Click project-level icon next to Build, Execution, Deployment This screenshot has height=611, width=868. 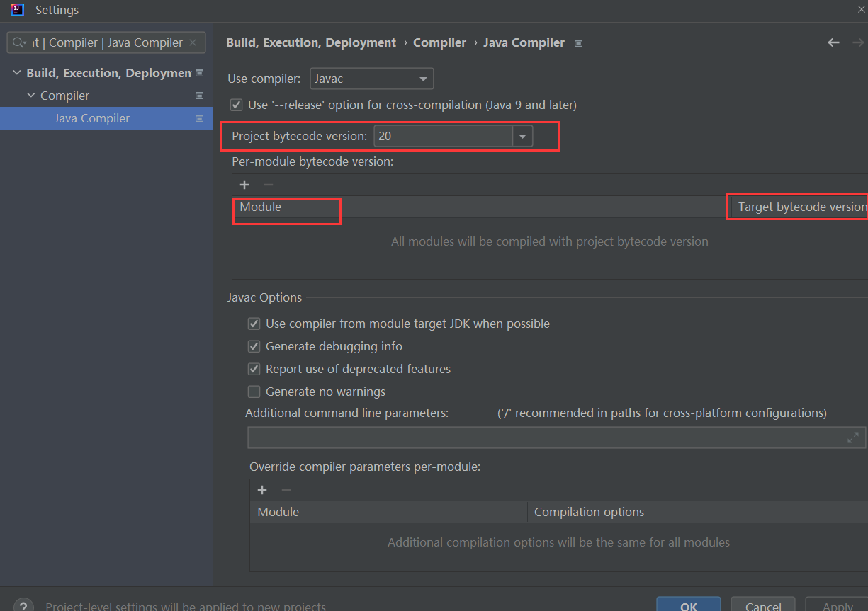coord(199,73)
